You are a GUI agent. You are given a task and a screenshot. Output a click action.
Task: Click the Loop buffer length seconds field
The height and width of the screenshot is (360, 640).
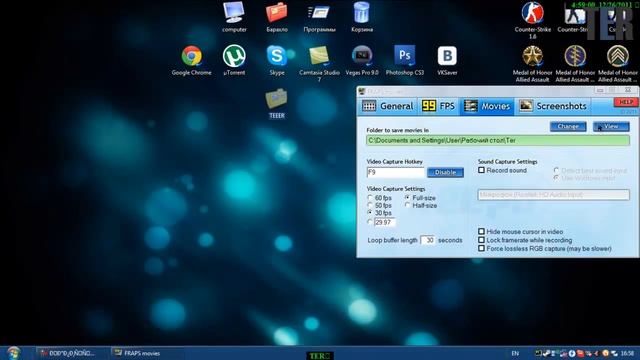coord(428,240)
